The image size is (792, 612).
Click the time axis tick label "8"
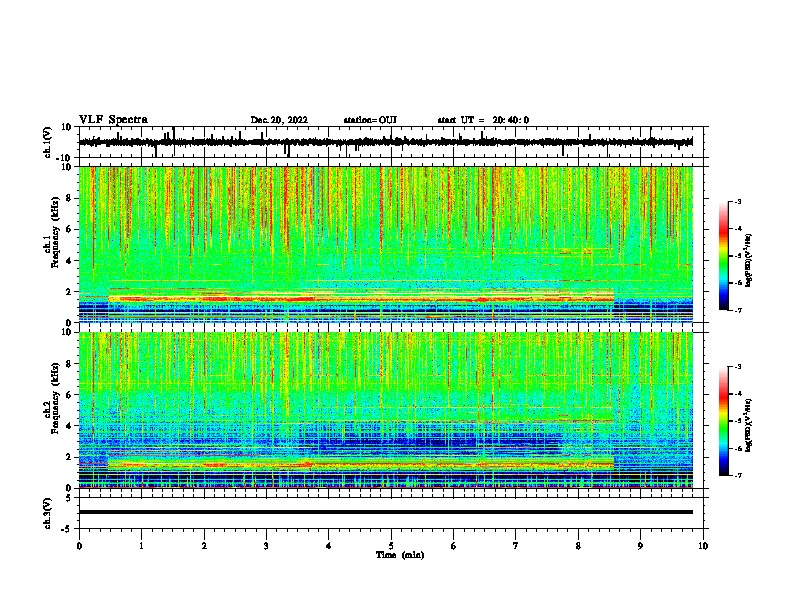[x=578, y=546]
